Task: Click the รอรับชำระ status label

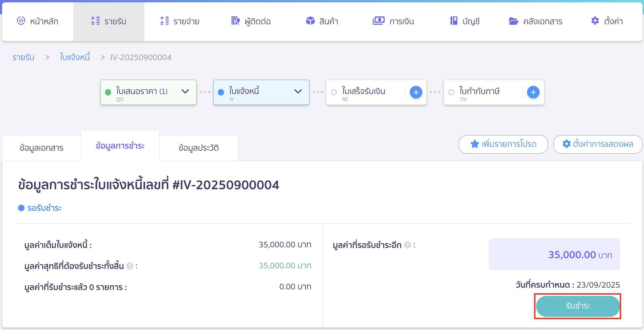Action: [44, 208]
